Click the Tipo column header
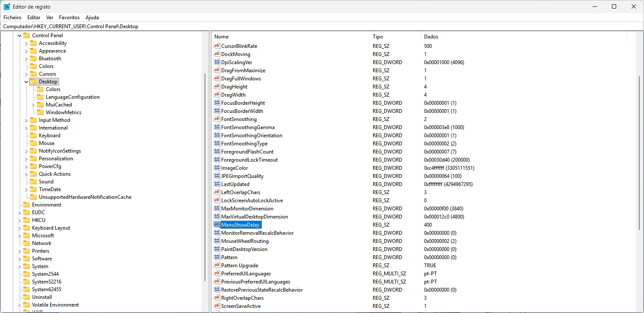 (381, 36)
